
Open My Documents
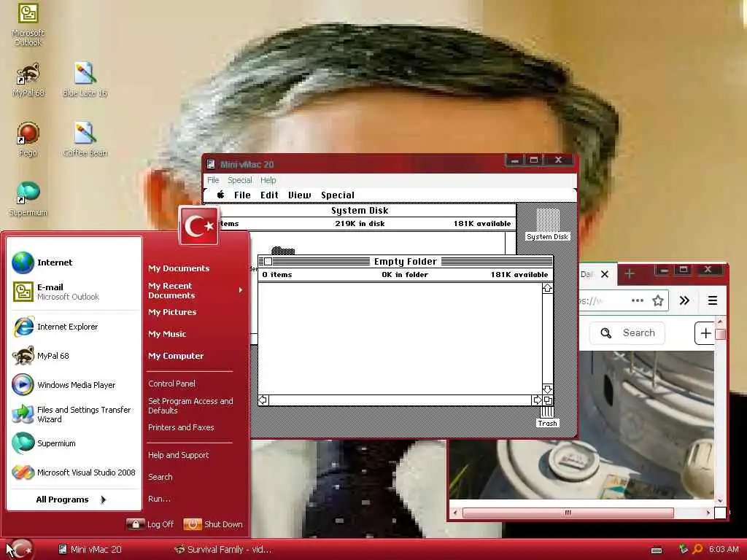tap(179, 268)
